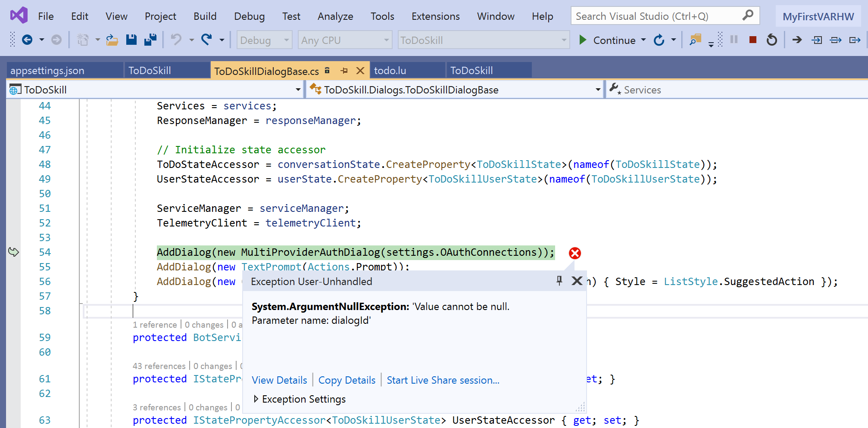Image resolution: width=868 pixels, height=428 pixels.
Task: Click the Start Live Share session link
Action: pyautogui.click(x=443, y=380)
